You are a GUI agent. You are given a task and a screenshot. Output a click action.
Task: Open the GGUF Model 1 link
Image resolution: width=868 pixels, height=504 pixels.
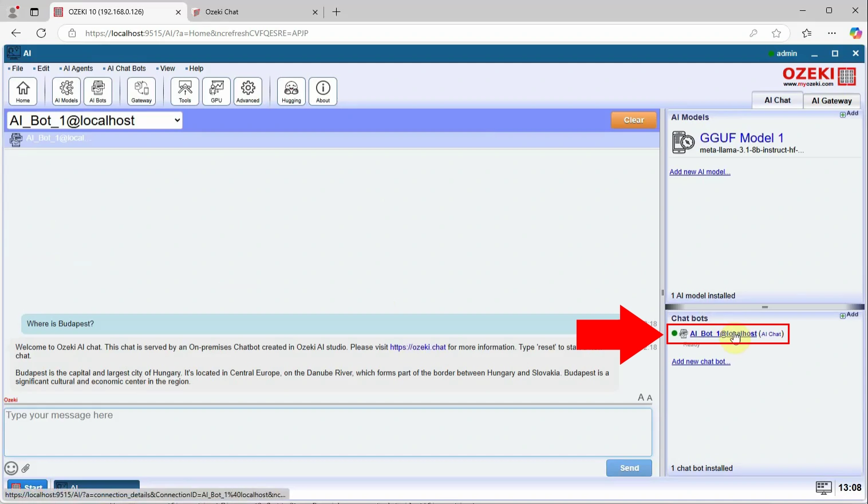741,137
